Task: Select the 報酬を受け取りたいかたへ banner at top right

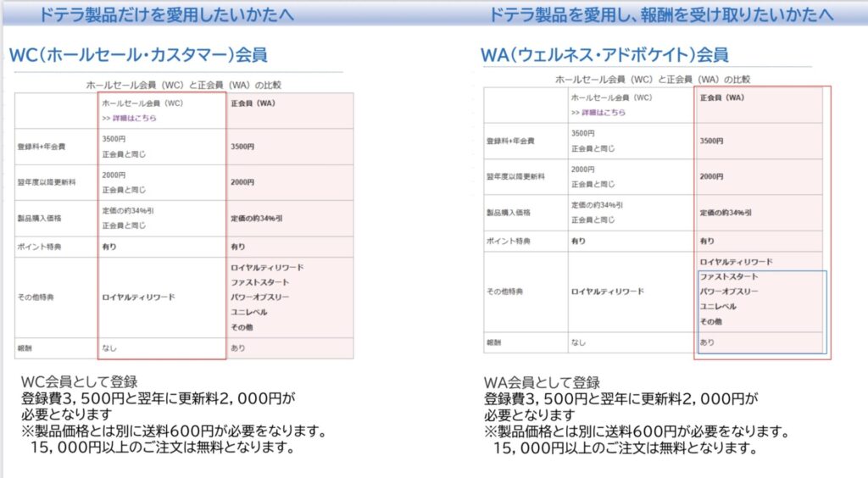Action: [659, 15]
